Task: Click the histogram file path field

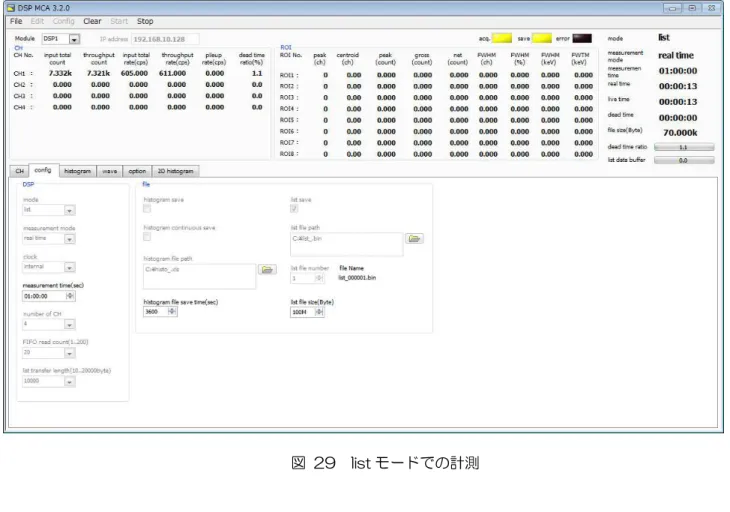Action: [199, 276]
